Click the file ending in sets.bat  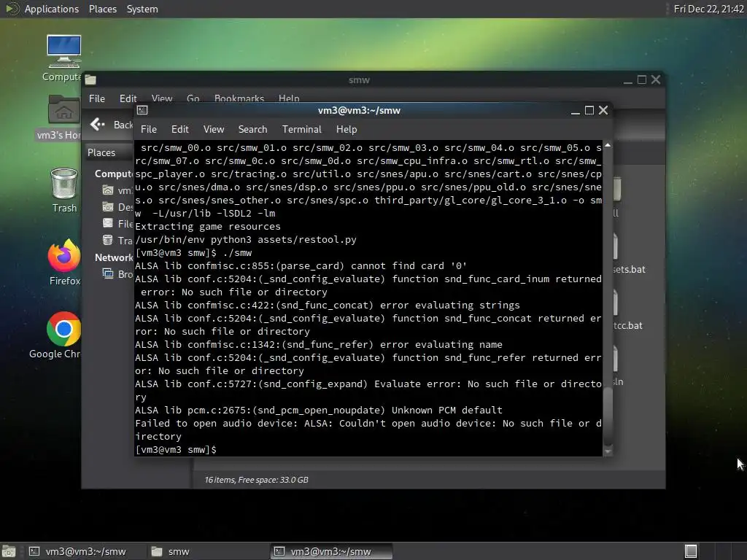[628, 269]
